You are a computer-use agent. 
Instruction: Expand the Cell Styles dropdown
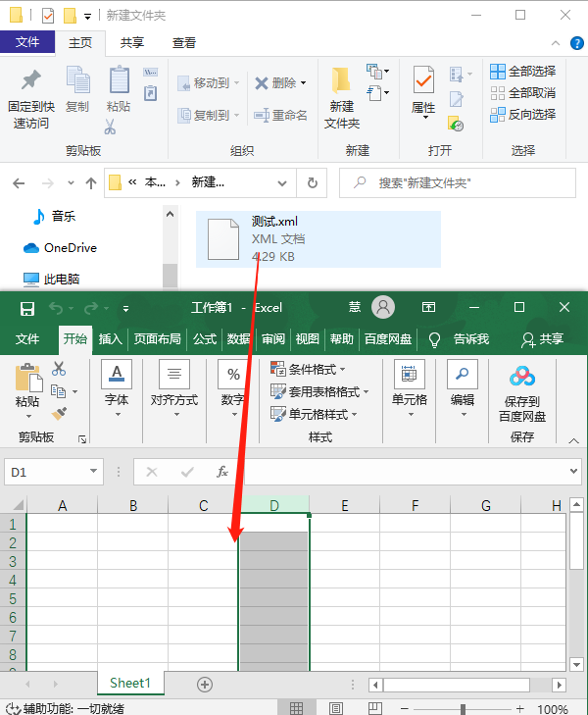click(x=318, y=414)
